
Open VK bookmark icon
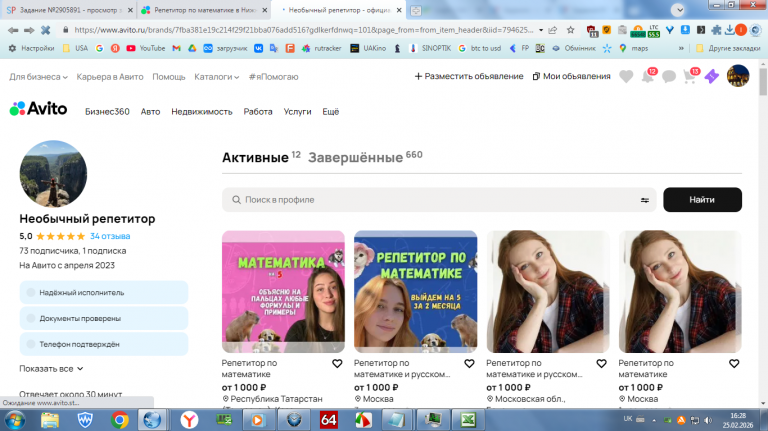(258, 48)
